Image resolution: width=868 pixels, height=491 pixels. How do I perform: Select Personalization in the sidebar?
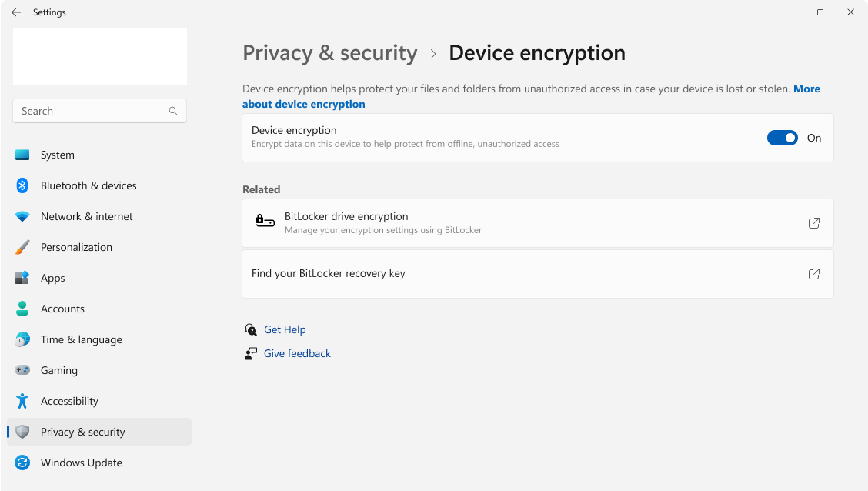pos(99,248)
